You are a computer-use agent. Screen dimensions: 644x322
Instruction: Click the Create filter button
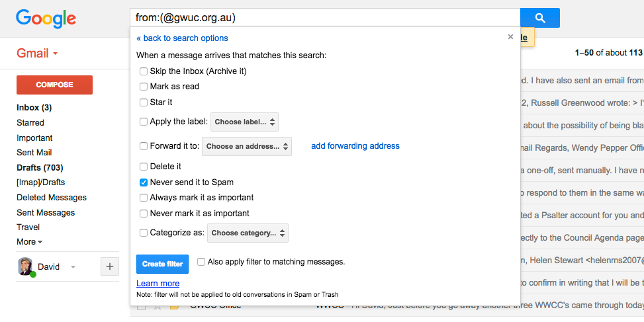coord(162,264)
